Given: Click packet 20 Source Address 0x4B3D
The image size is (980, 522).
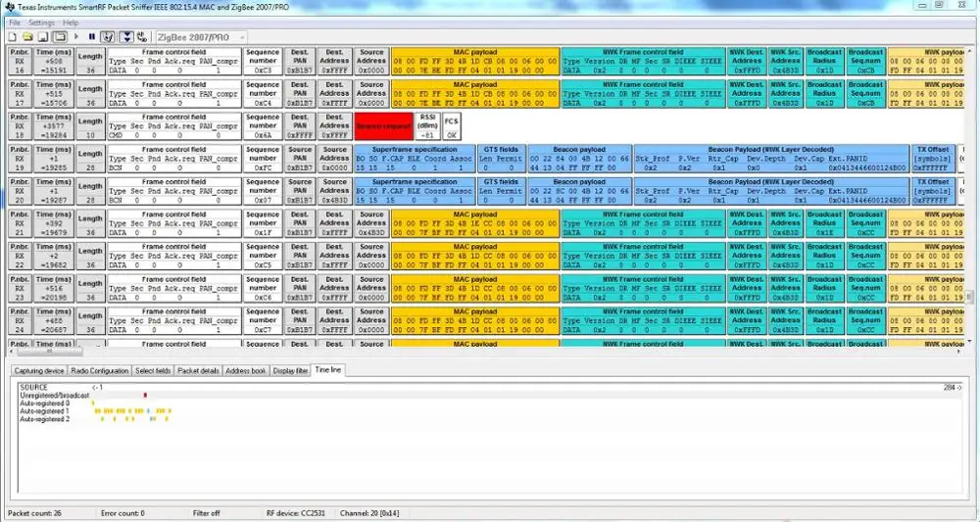Looking at the screenshot, I should [x=334, y=192].
